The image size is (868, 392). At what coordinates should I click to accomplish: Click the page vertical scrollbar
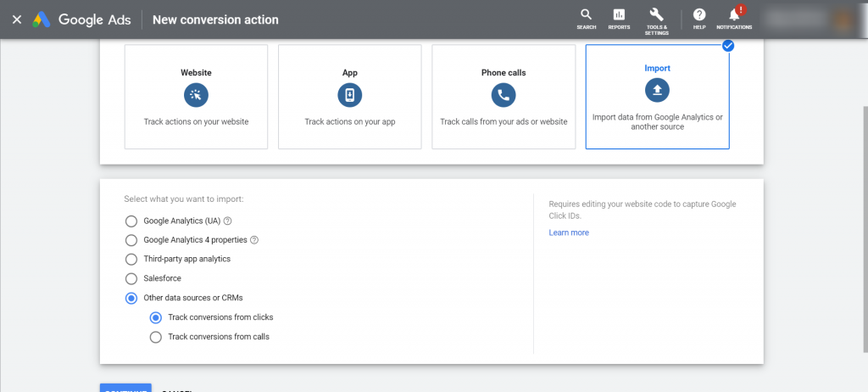[865, 229]
